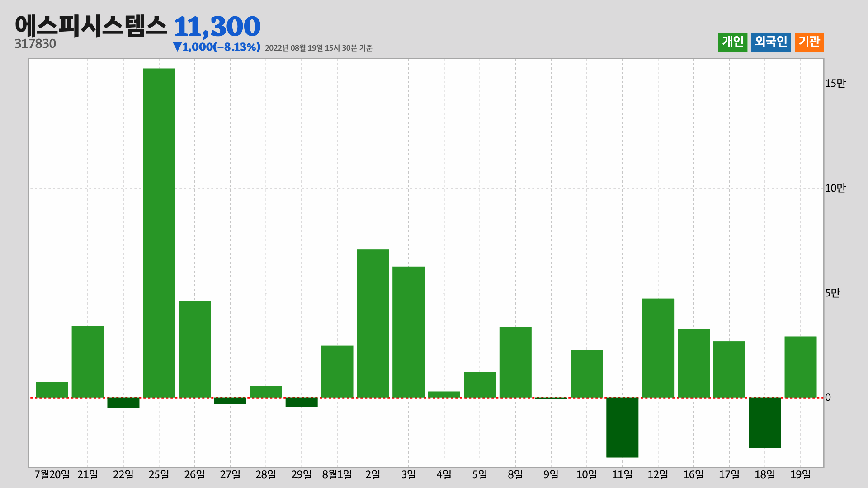This screenshot has height=488, width=868.
Task: Click the bar for 19일
Action: click(801, 367)
